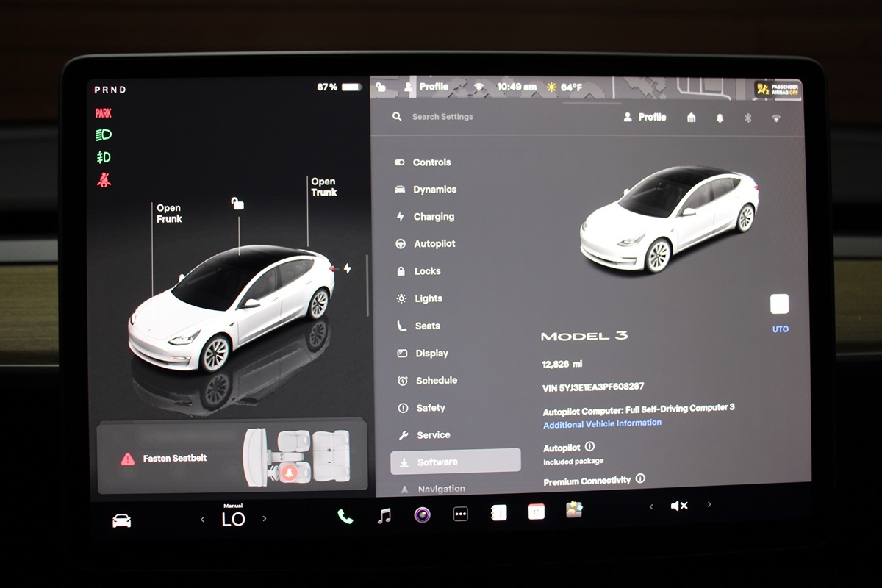This screenshot has width=882, height=588.
Task: Open the phone app in bottom bar
Action: click(x=345, y=517)
